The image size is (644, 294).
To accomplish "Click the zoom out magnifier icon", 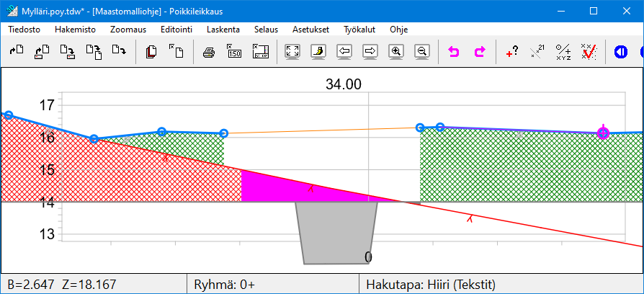I will click(x=422, y=52).
